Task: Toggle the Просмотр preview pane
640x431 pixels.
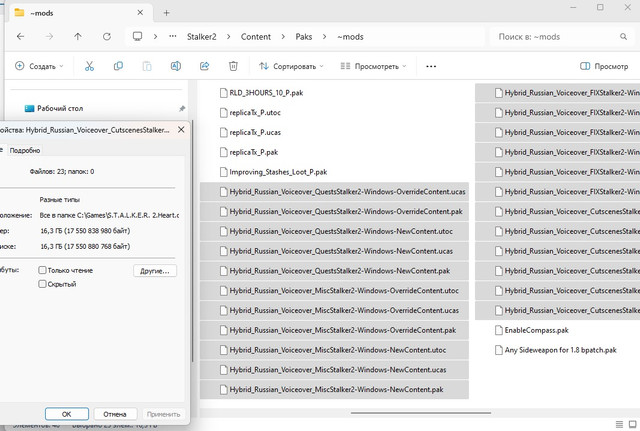Action: (x=604, y=66)
